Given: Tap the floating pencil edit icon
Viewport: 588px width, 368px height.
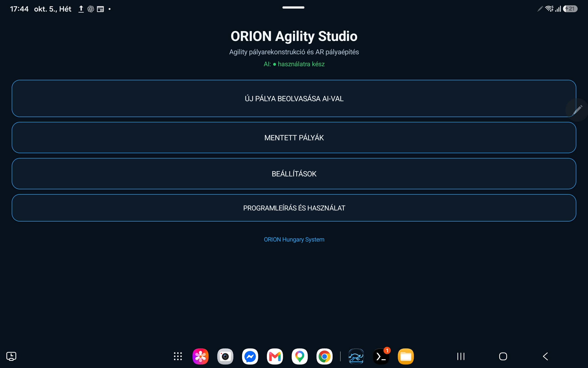Looking at the screenshot, I should pyautogui.click(x=577, y=110).
